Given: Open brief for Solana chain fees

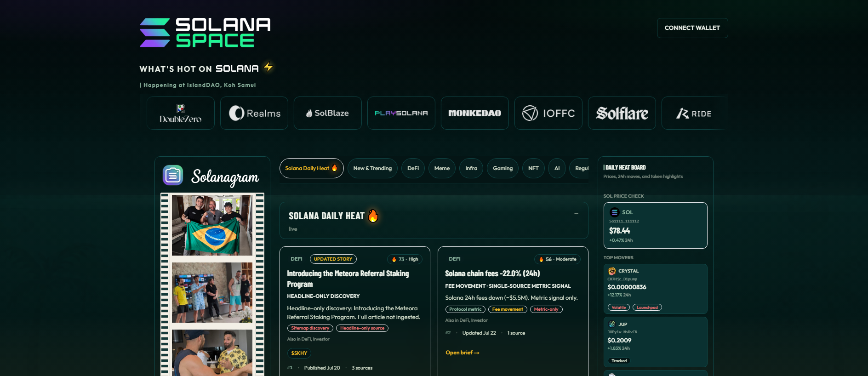Looking at the screenshot, I should (463, 353).
